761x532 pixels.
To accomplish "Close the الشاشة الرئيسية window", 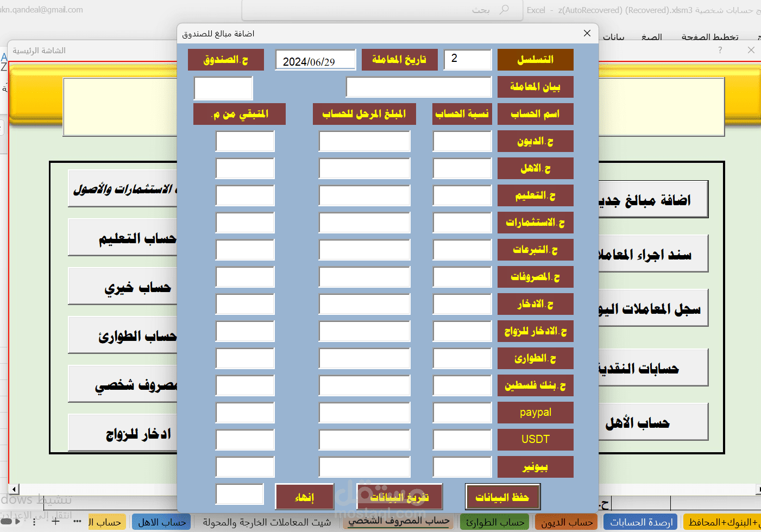I will point(751,50).
